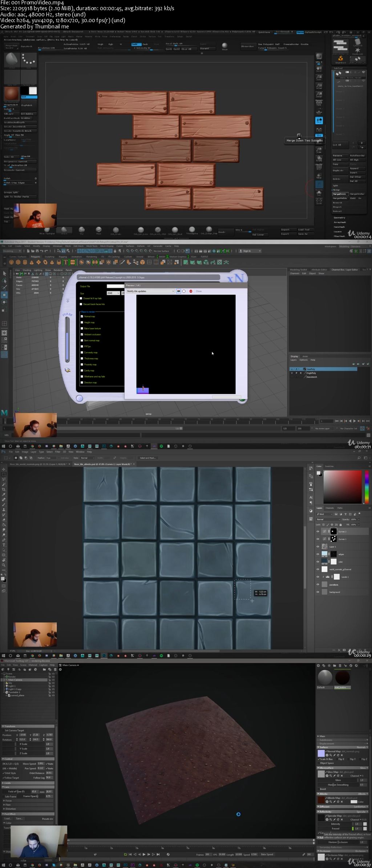Open Toolbag's Material menu

[x=33, y=665]
